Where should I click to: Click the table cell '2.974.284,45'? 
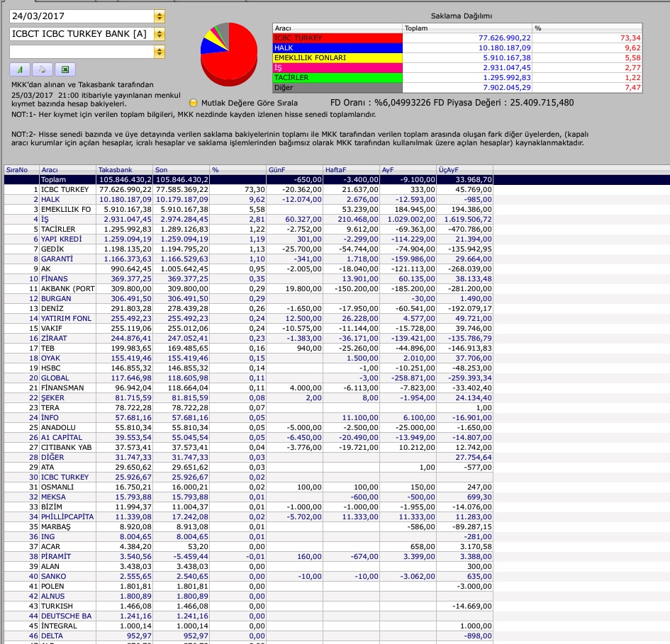(x=184, y=219)
